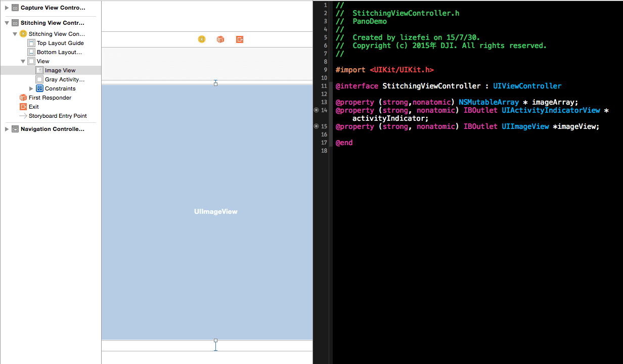
Task: Click the imageView outlet connection circle
Action: tap(317, 126)
